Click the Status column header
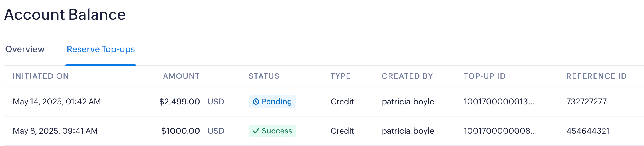 tap(264, 76)
